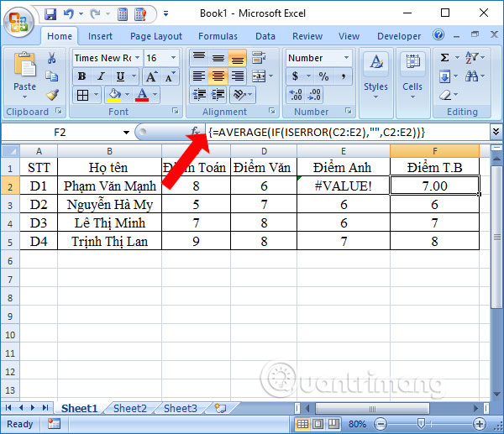Open the Orientation text rotation icon
The height and width of the screenshot is (434, 504).
[x=239, y=95]
